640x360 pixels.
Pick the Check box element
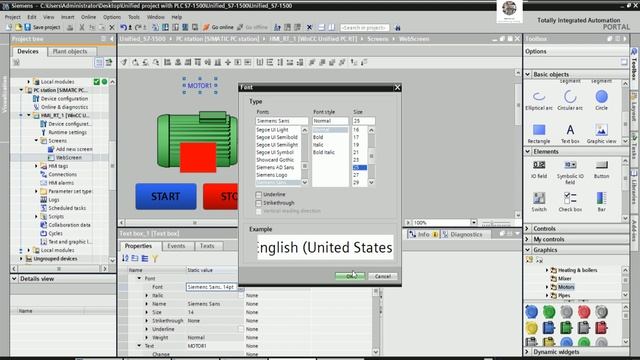click(570, 202)
